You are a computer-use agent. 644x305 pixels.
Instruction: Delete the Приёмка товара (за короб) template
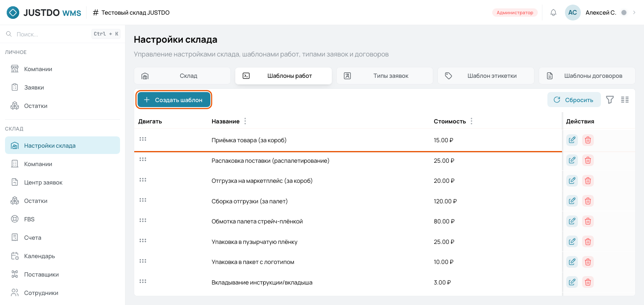588,140
